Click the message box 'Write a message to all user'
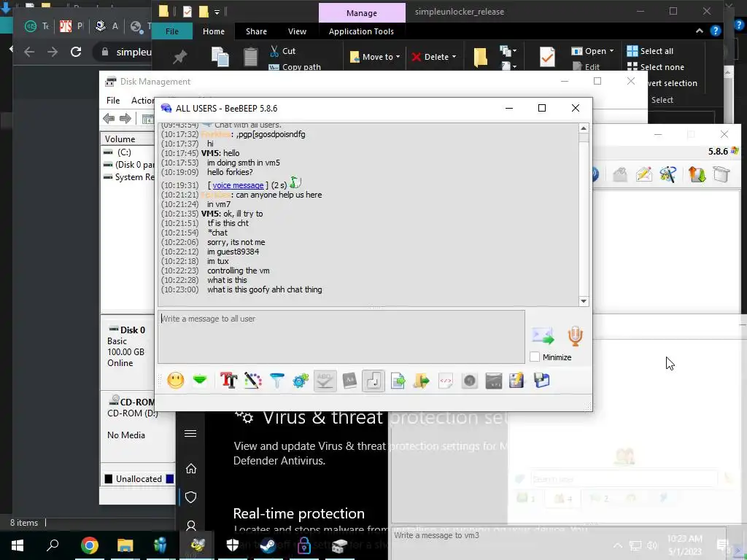Screen dimensions: 747x560 click(341, 337)
